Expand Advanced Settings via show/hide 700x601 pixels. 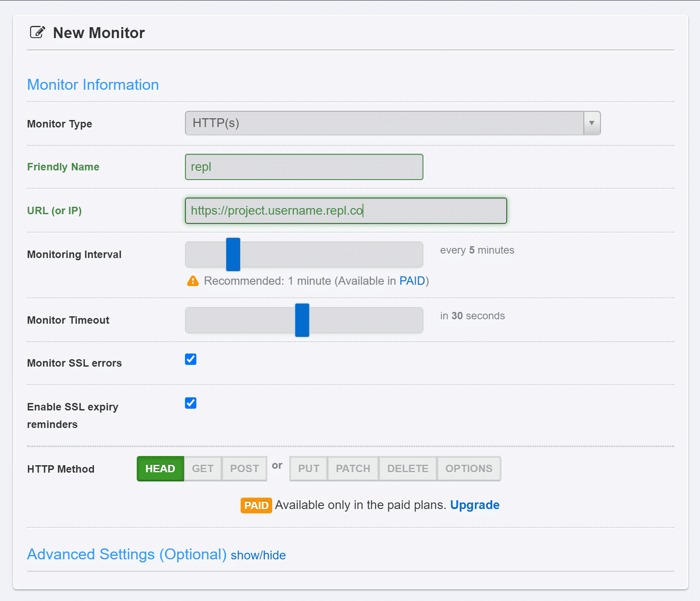(258, 555)
